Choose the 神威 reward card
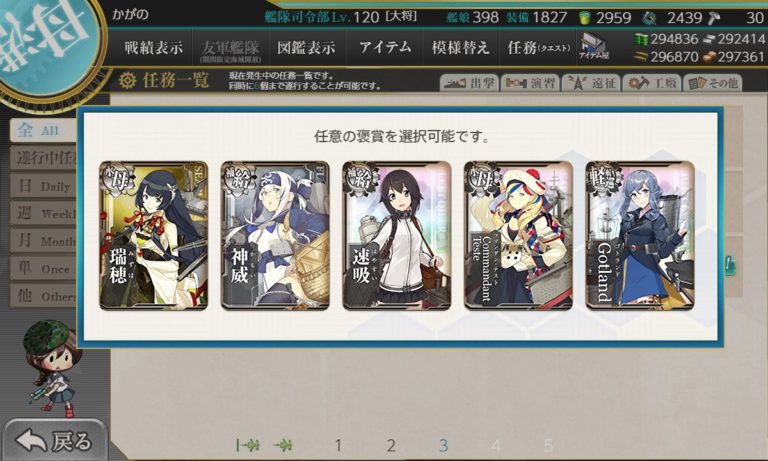768x461 pixels. [275, 236]
